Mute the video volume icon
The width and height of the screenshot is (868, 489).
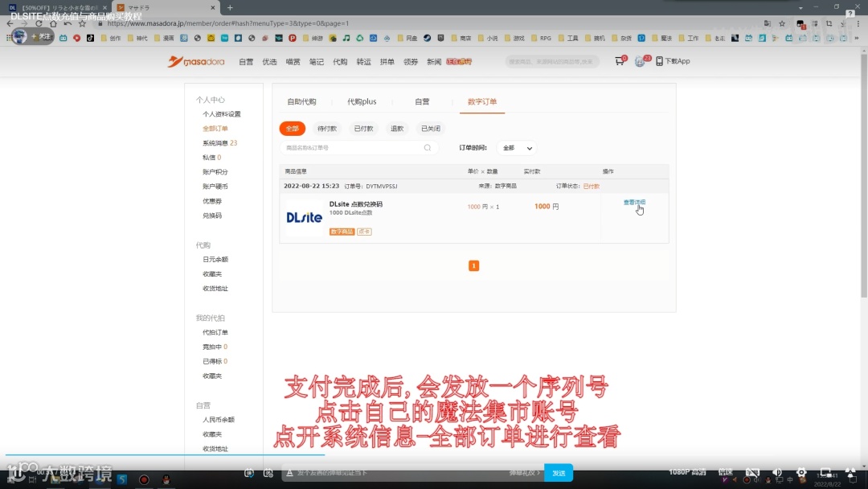click(x=776, y=472)
